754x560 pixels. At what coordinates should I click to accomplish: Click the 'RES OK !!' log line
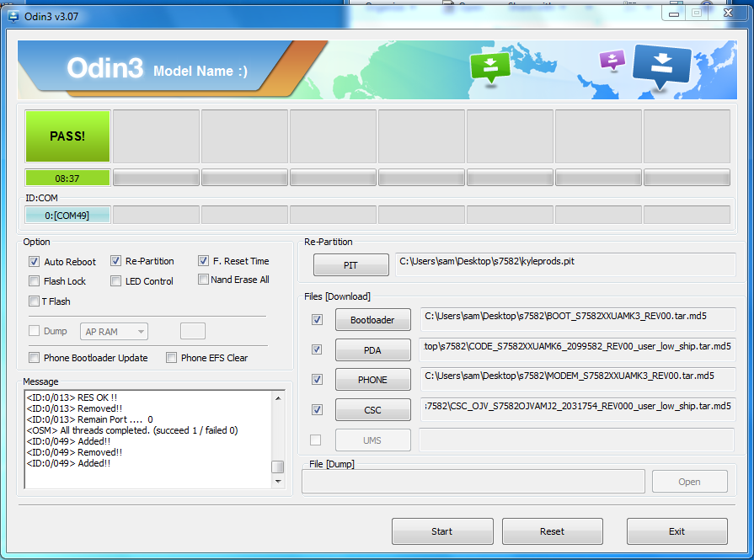(72, 397)
